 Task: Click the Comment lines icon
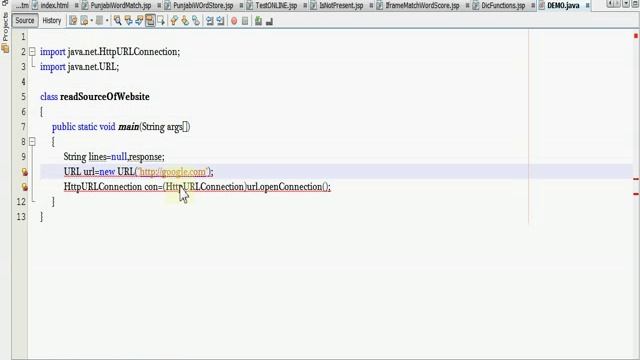(258, 21)
